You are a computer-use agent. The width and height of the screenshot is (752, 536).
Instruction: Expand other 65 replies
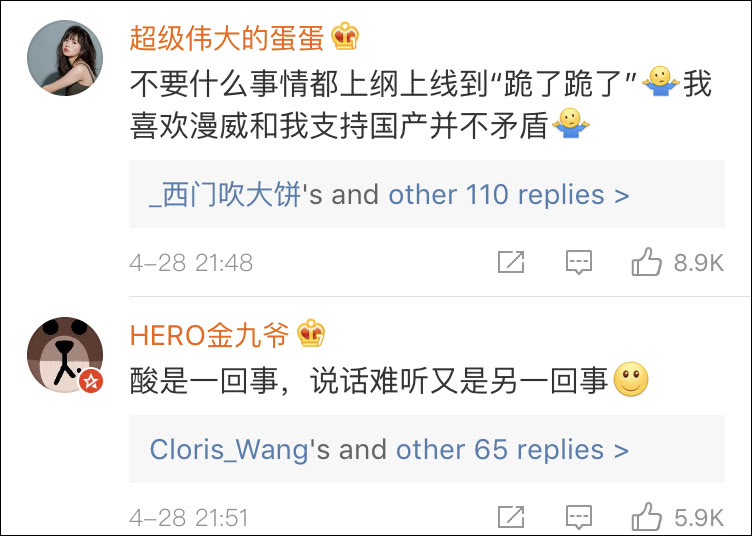pos(512,450)
